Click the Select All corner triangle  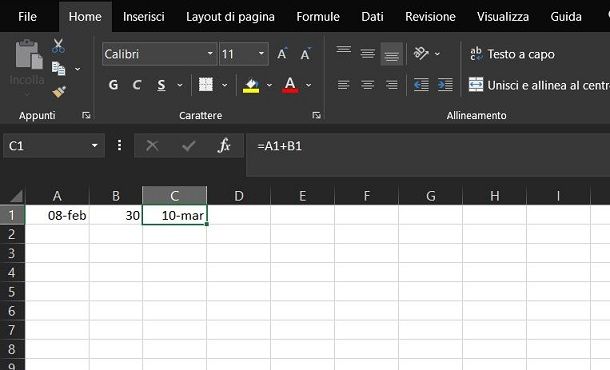16,196
